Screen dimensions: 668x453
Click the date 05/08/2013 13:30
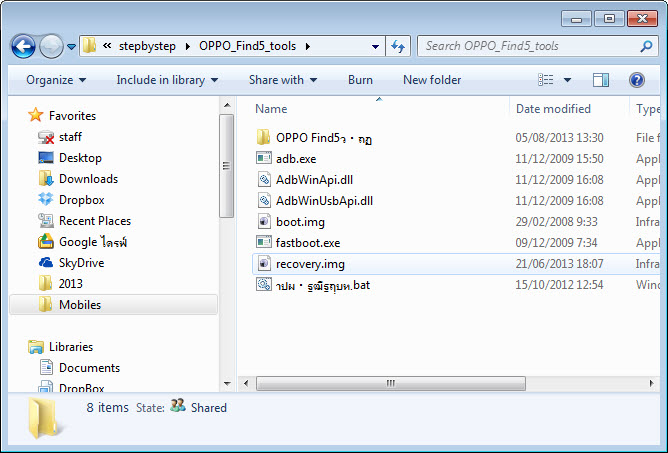tap(559, 138)
